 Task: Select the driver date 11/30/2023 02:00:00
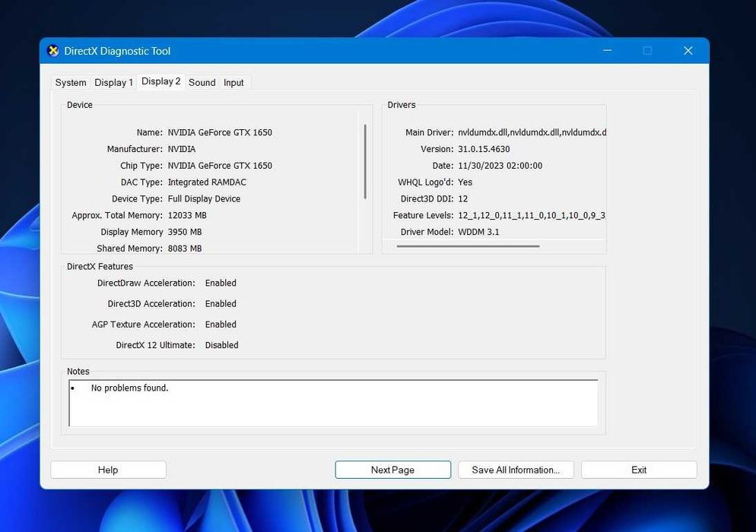(x=500, y=166)
